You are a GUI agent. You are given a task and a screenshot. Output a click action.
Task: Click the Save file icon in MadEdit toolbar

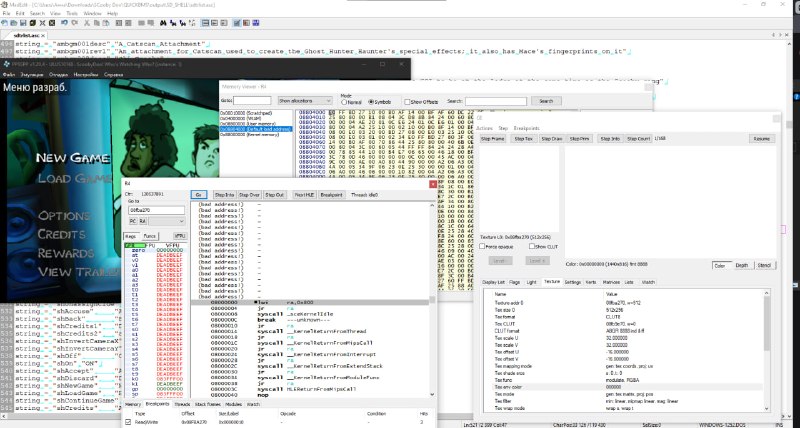pos(23,23)
